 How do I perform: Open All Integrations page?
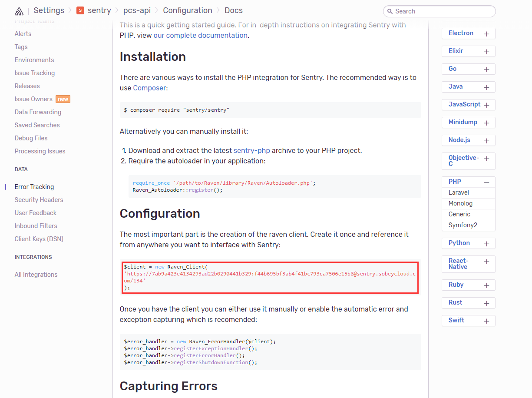36,275
